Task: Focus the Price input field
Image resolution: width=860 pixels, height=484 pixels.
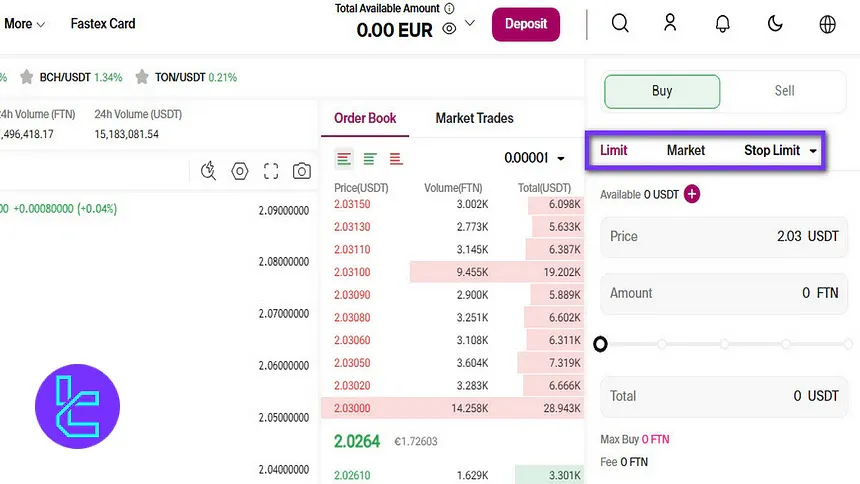Action: (724, 237)
